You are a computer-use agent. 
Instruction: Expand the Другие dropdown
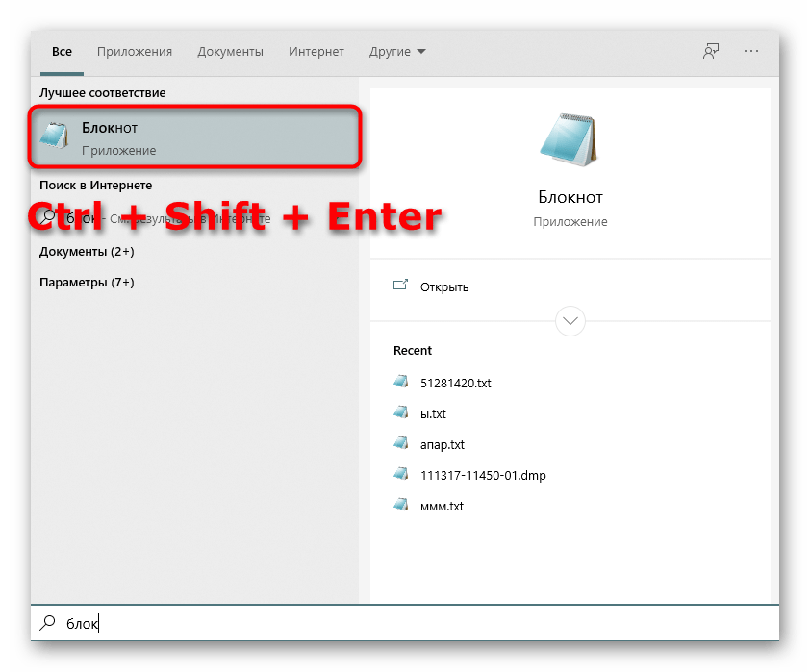(x=396, y=52)
